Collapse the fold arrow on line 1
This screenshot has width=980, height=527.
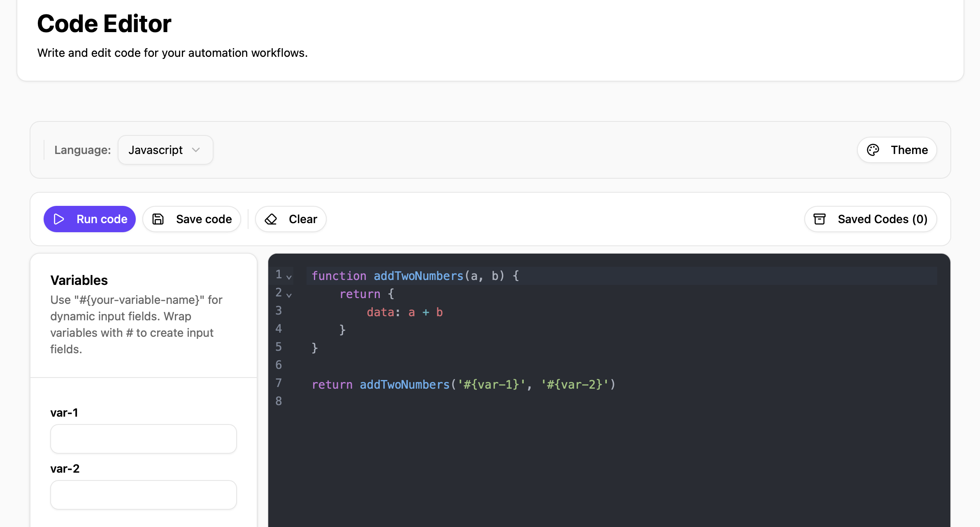(289, 277)
